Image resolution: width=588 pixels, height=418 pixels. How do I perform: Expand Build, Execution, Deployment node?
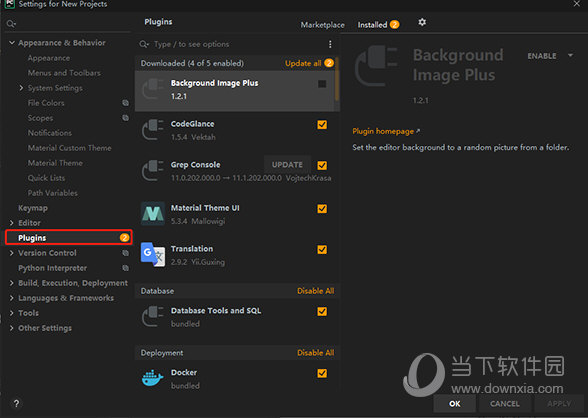tap(12, 283)
